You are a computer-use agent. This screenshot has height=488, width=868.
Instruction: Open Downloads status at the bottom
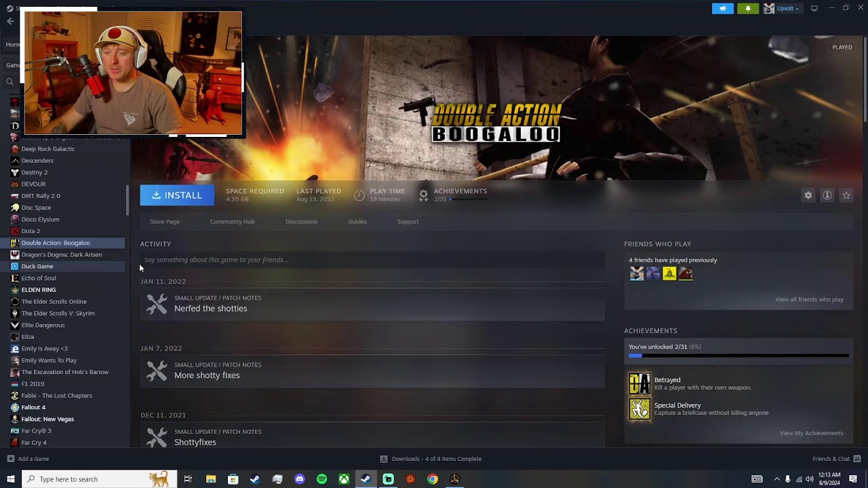pyautogui.click(x=431, y=459)
